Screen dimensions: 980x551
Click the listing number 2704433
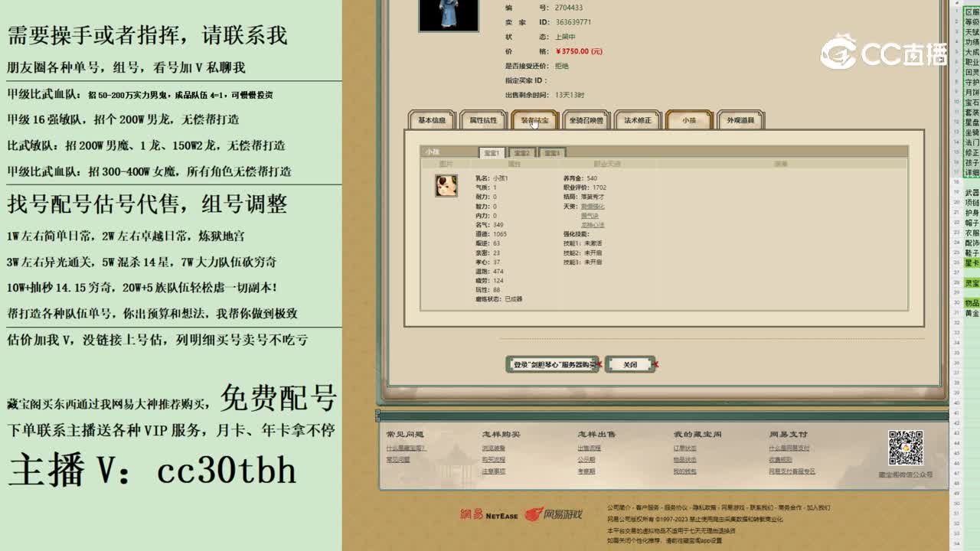coord(569,8)
